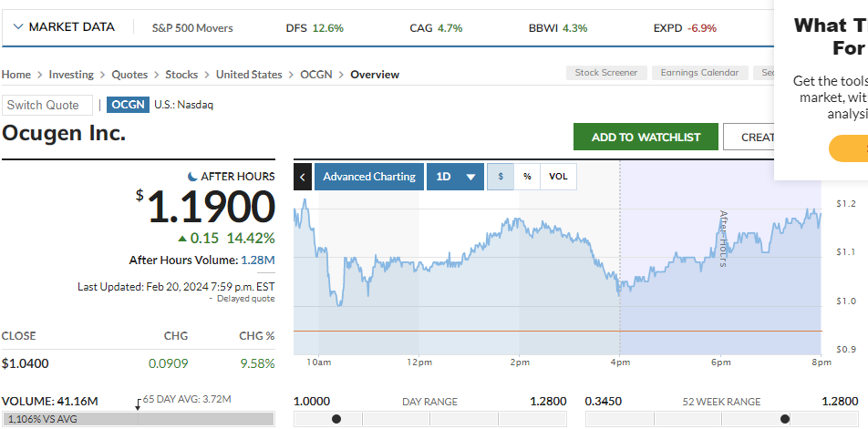Click the EXPD ticker in movers bar
This screenshot has width=868, height=429.
(x=667, y=28)
